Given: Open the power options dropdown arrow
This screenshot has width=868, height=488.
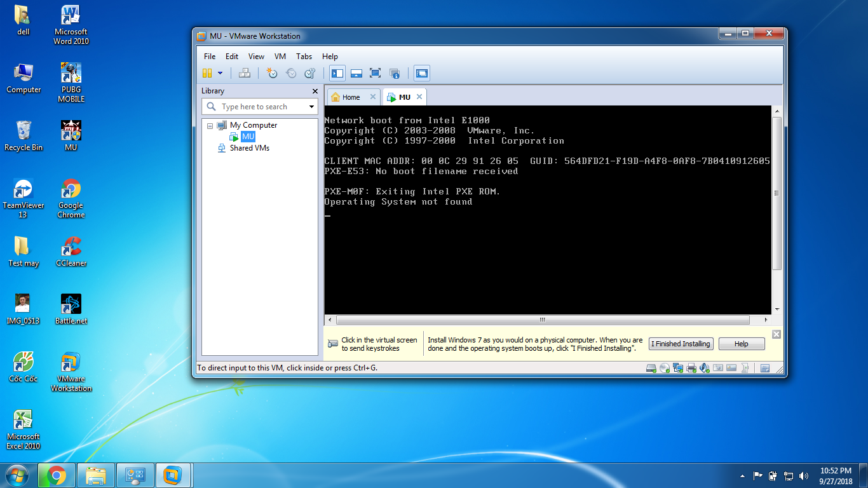Looking at the screenshot, I should click(220, 73).
